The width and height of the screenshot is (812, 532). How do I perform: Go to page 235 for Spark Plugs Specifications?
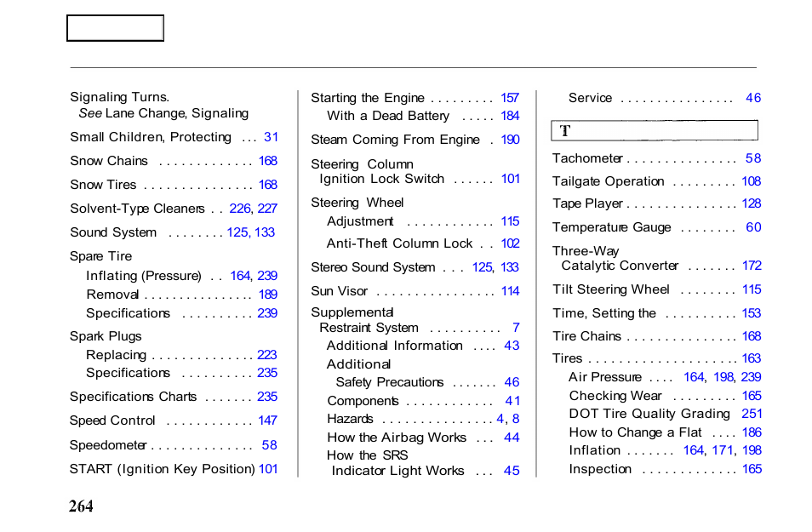[x=267, y=373]
